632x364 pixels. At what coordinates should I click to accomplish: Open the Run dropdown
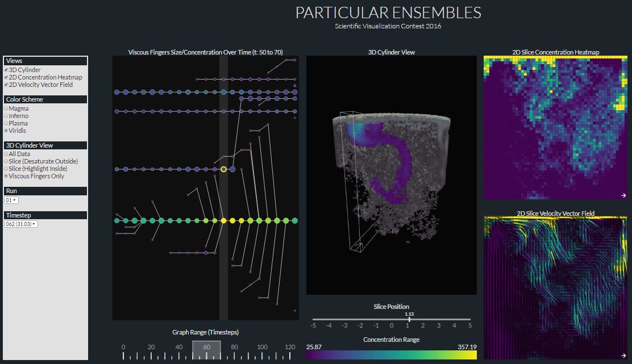point(12,200)
